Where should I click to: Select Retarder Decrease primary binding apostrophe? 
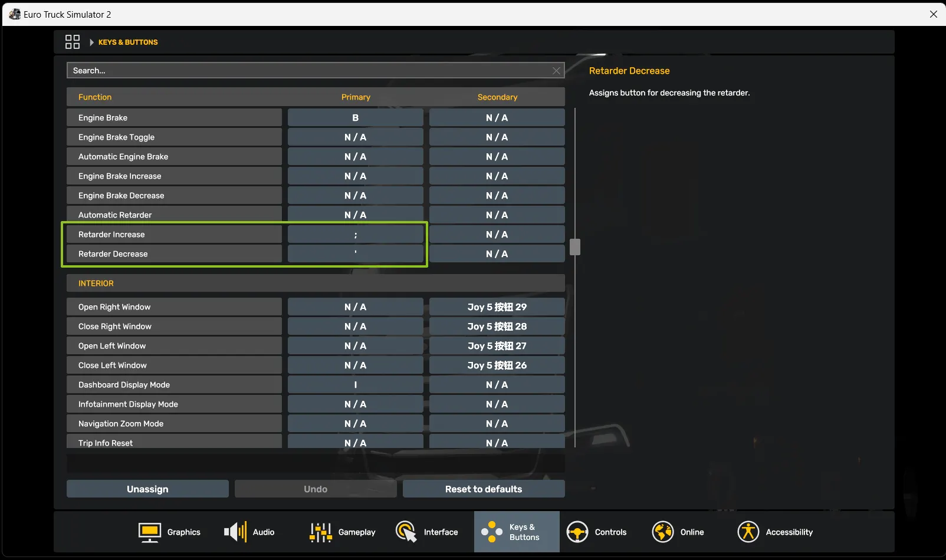[x=356, y=253]
